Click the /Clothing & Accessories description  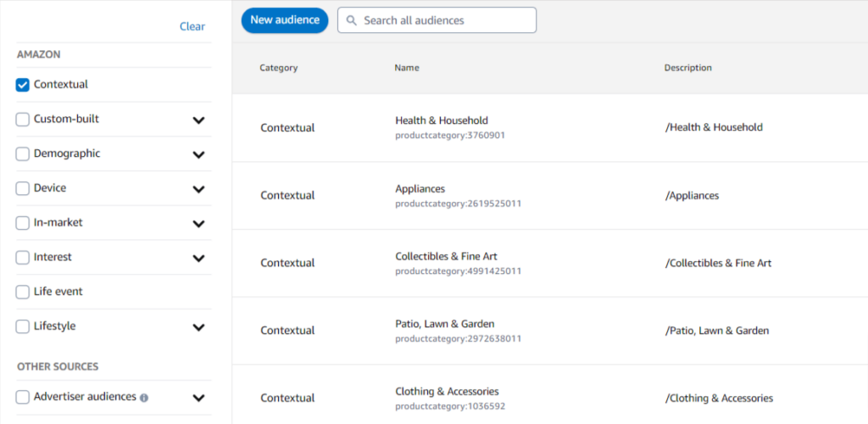coord(719,398)
